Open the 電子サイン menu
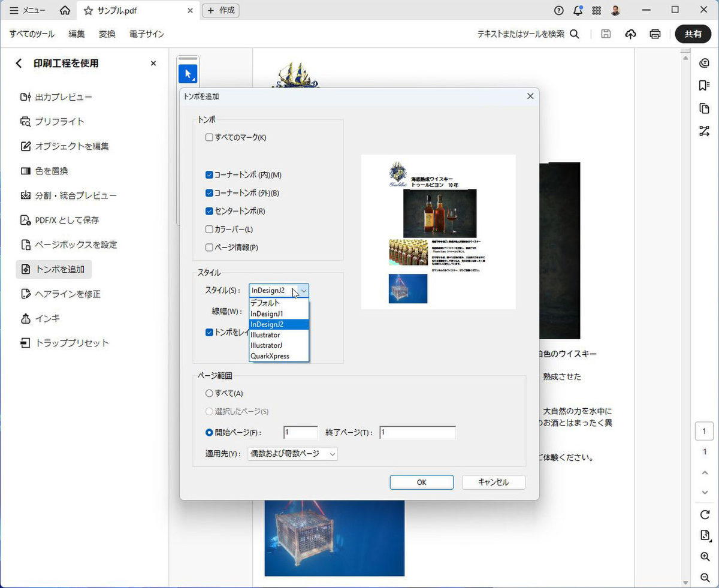Image resolution: width=719 pixels, height=588 pixels. click(x=147, y=34)
